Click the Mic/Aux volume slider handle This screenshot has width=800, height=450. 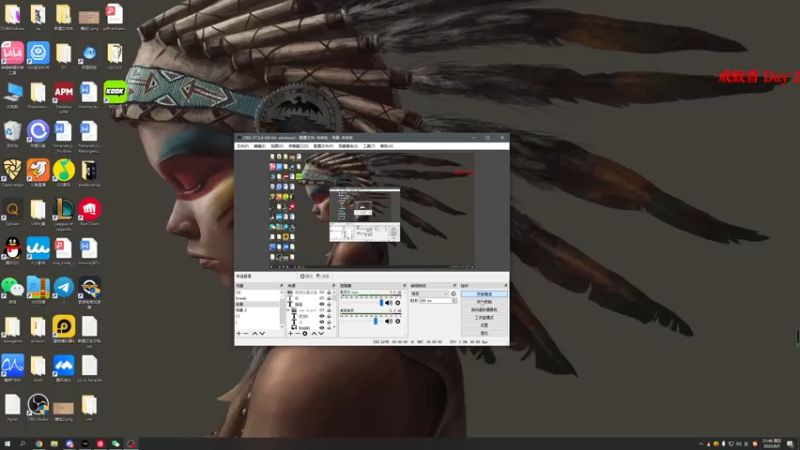coord(382,303)
